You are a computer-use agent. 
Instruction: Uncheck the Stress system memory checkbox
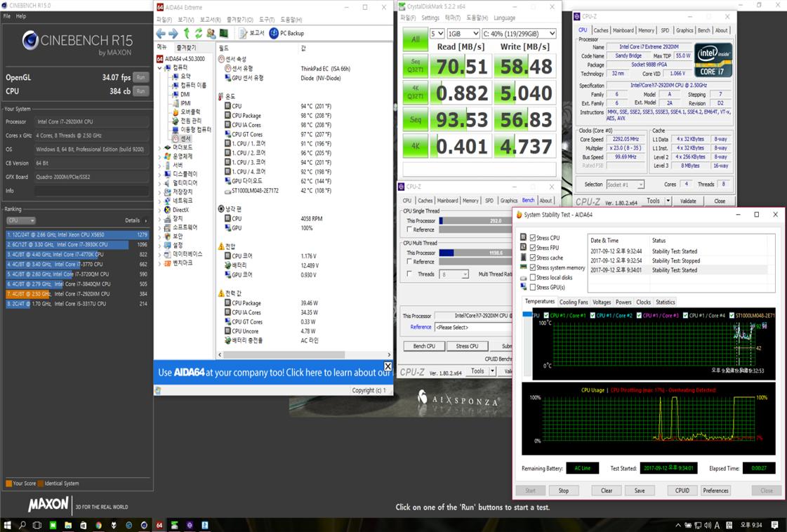(x=533, y=267)
